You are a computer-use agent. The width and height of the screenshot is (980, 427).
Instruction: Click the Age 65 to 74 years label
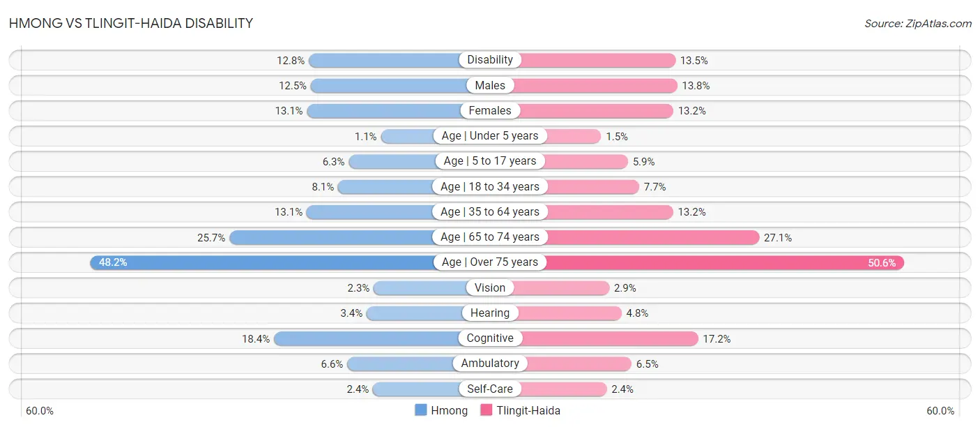tap(490, 237)
